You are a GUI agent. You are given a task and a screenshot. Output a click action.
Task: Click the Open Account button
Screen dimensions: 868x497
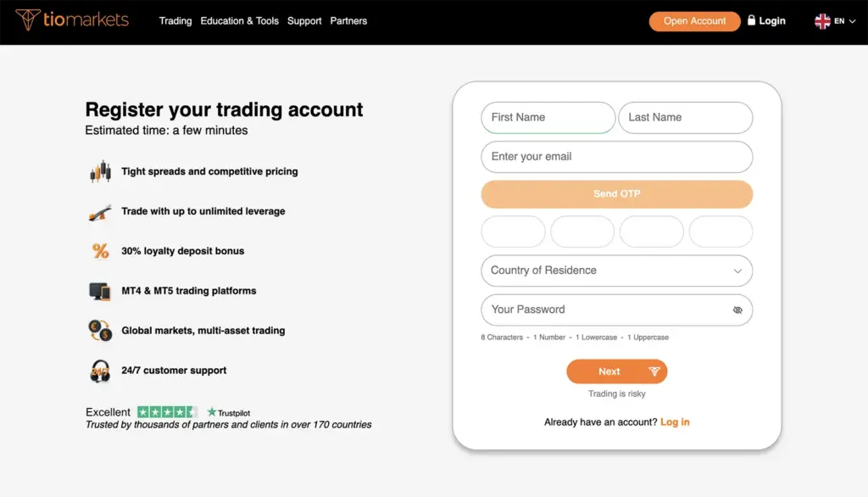point(694,20)
